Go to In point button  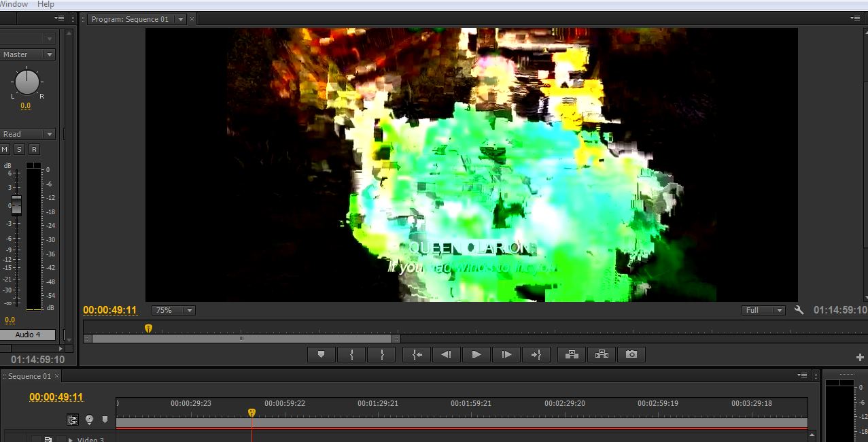point(417,354)
